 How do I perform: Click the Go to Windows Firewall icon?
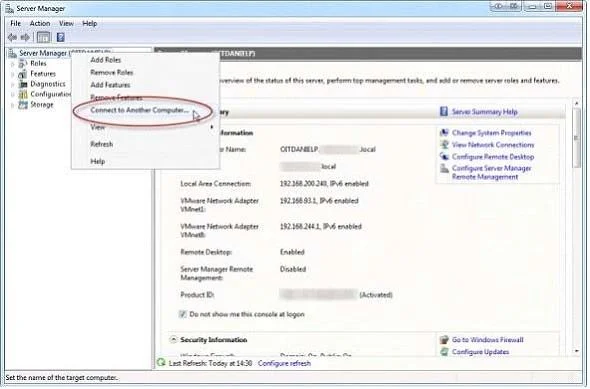444,340
